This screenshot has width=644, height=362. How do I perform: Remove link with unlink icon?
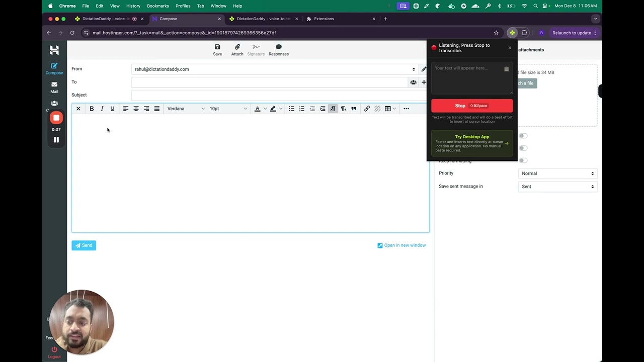pos(377,109)
